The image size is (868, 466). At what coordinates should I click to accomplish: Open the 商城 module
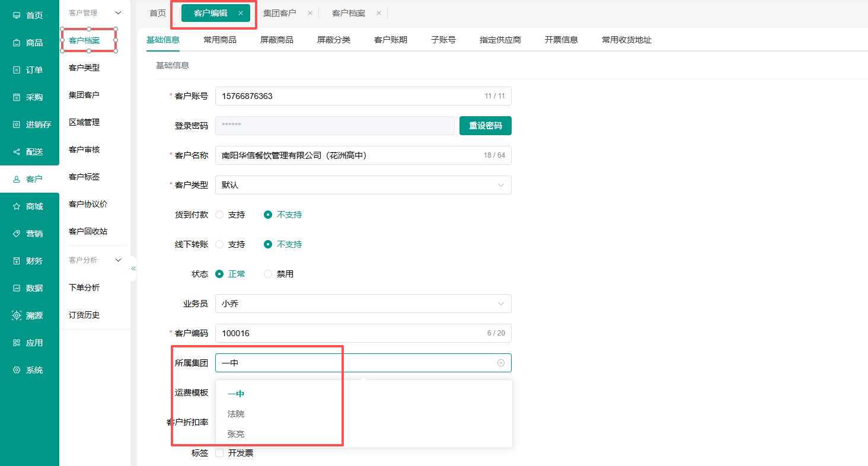coord(30,206)
